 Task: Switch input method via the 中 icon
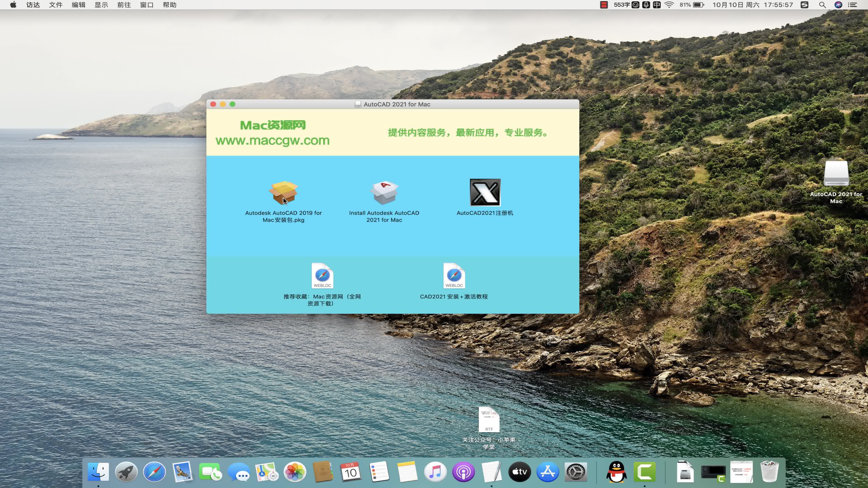click(x=657, y=5)
